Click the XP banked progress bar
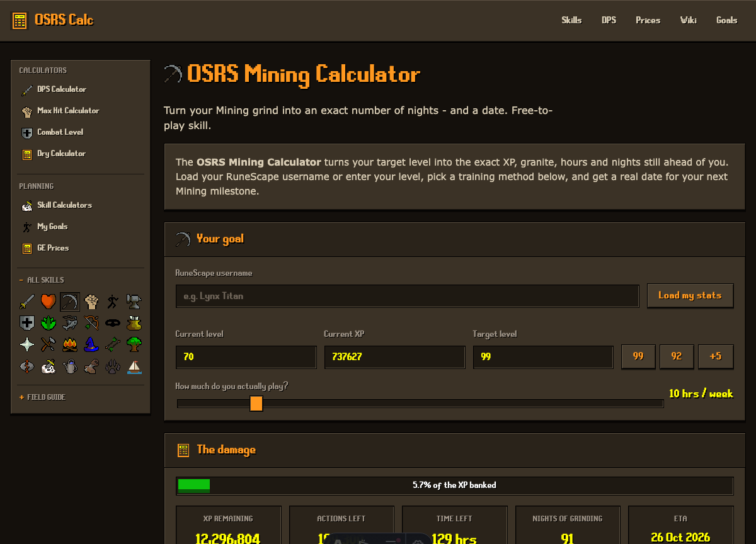Image resolution: width=756 pixels, height=544 pixels. click(454, 485)
